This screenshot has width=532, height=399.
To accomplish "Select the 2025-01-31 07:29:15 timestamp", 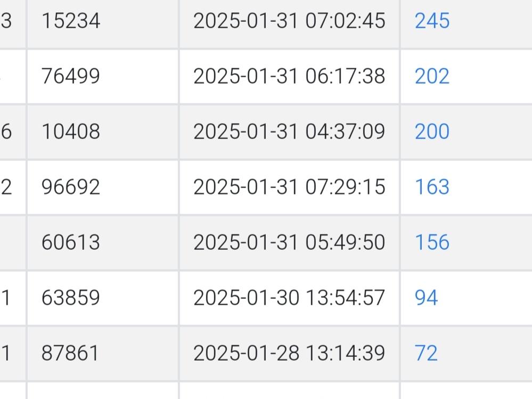I will point(289,187).
